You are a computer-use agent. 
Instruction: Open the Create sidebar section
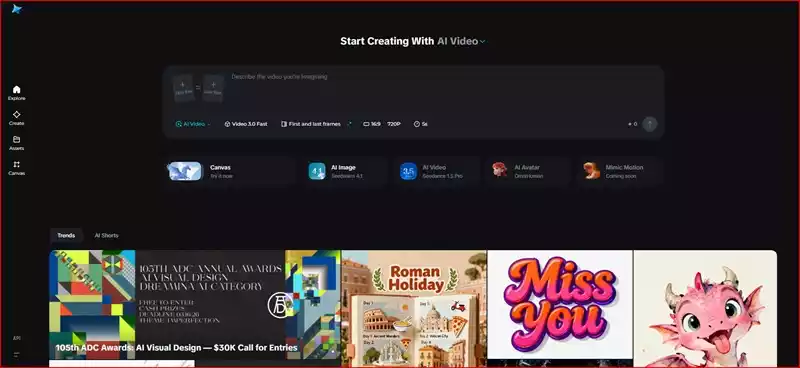16,118
